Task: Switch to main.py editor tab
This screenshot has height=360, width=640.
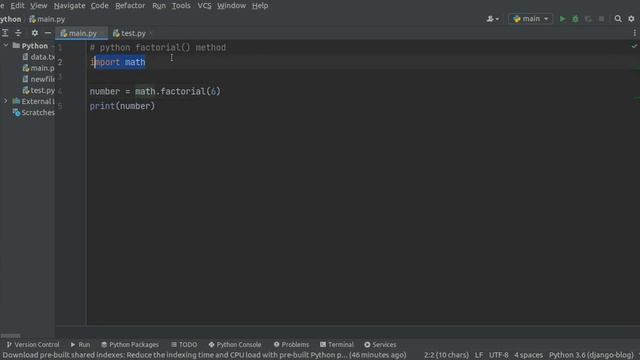Action: [x=82, y=33]
